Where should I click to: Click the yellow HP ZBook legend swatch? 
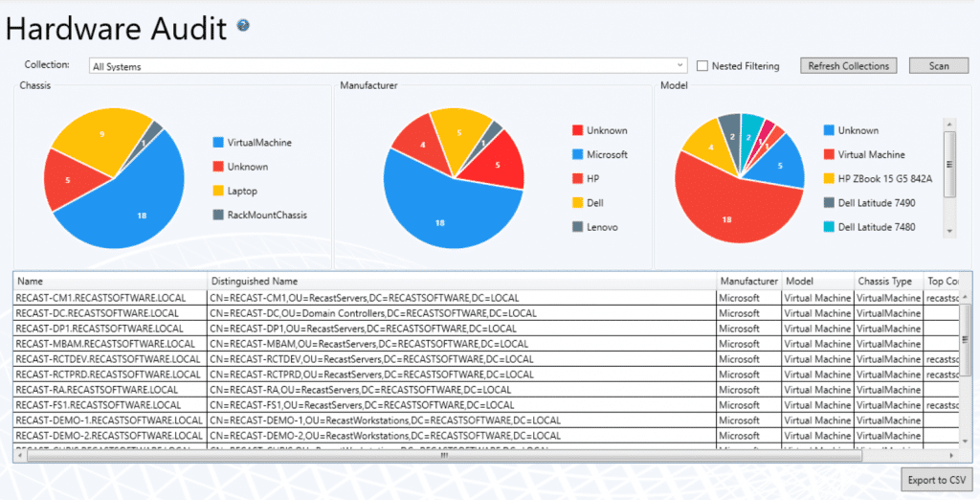pos(829,179)
